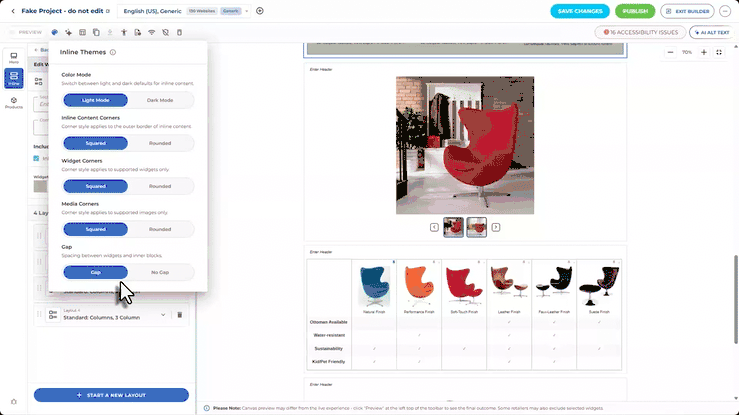Click the info icon beside Inline Themes

tap(113, 52)
